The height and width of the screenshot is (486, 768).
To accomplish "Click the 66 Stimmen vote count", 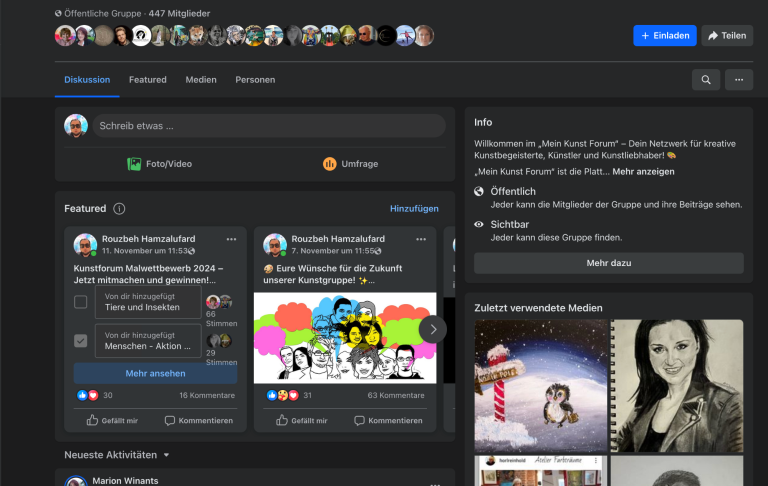I will tap(221, 319).
